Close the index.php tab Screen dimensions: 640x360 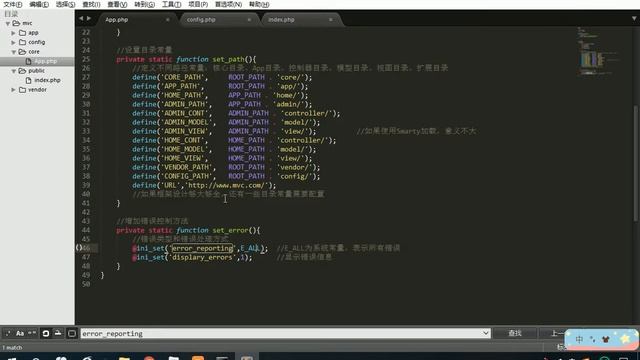[331, 20]
